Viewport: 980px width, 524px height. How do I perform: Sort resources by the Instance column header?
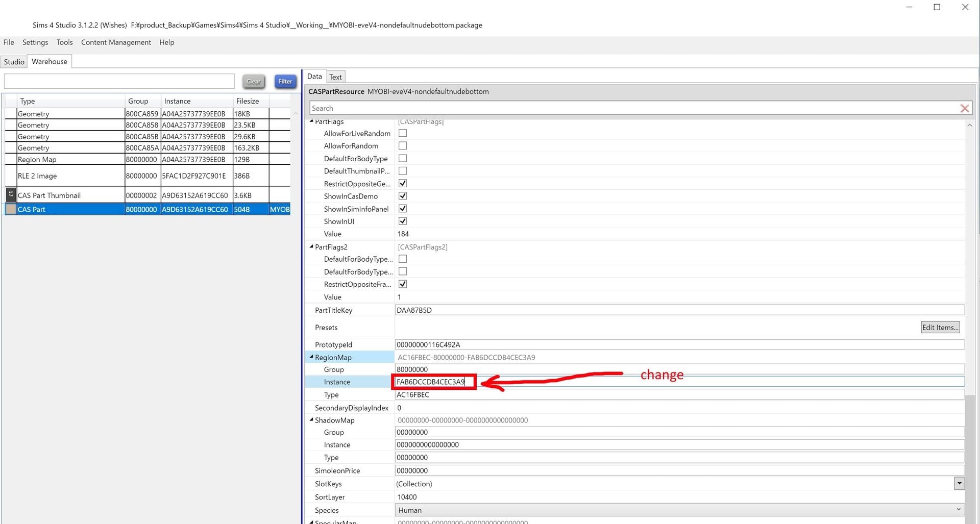197,101
